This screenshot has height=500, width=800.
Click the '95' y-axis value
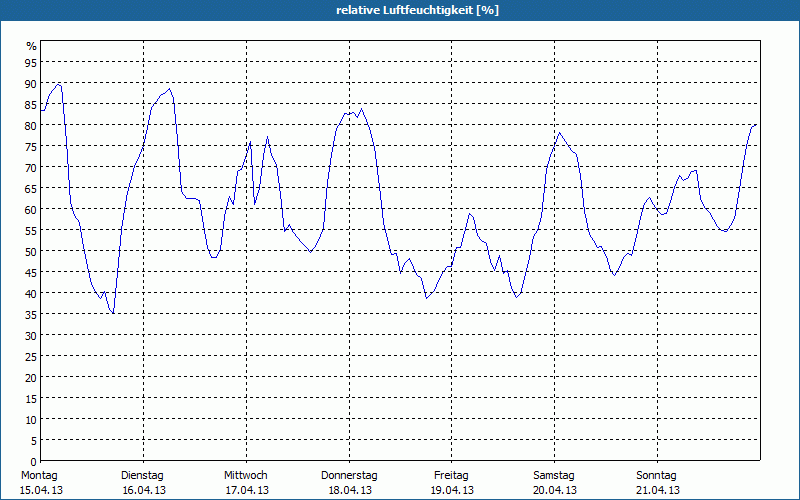(x=31, y=63)
